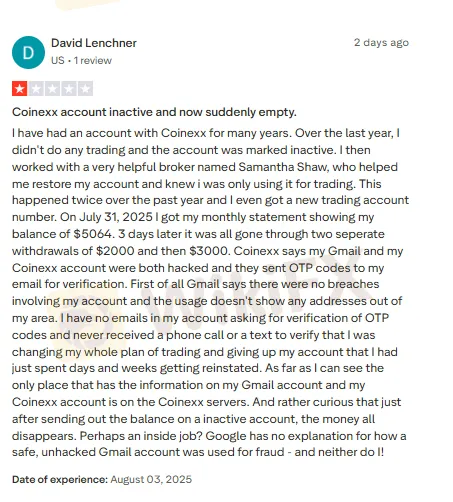Select the third gray rating star
Screen dimensions: 453x502
click(x=52, y=89)
